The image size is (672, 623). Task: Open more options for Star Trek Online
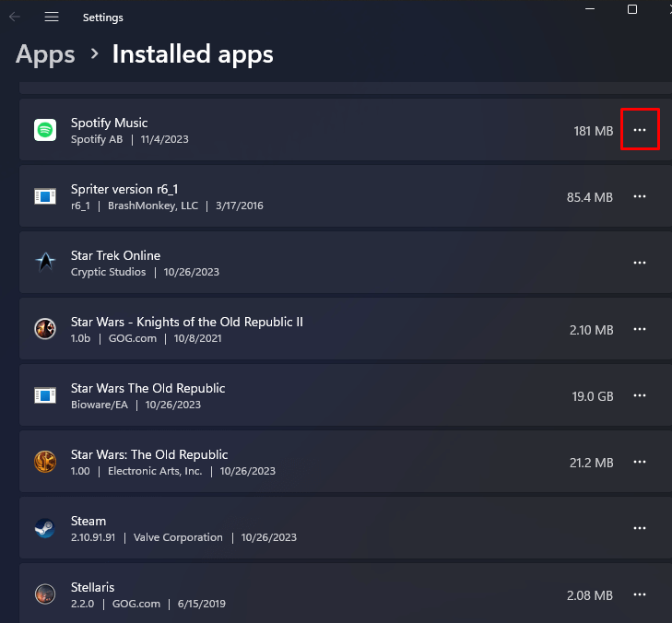tap(640, 263)
